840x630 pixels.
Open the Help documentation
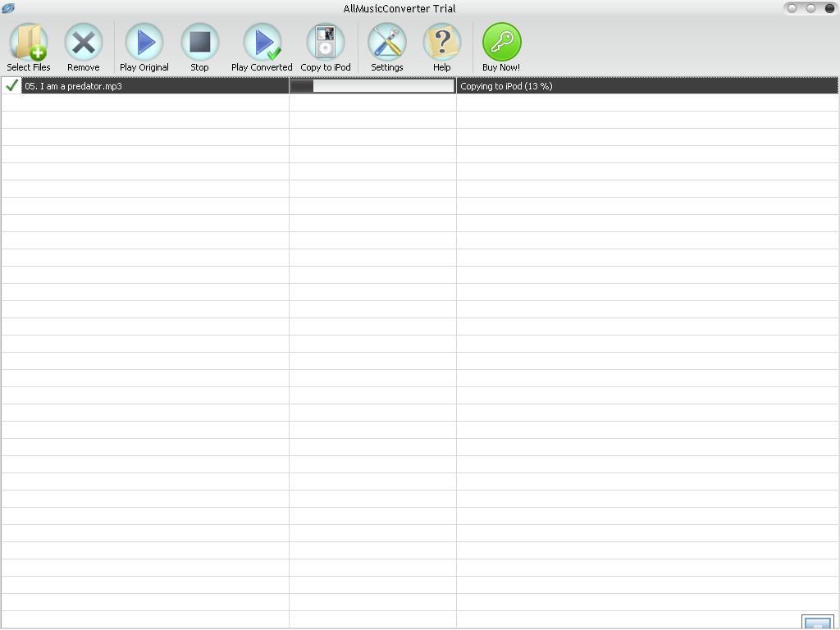442,39
